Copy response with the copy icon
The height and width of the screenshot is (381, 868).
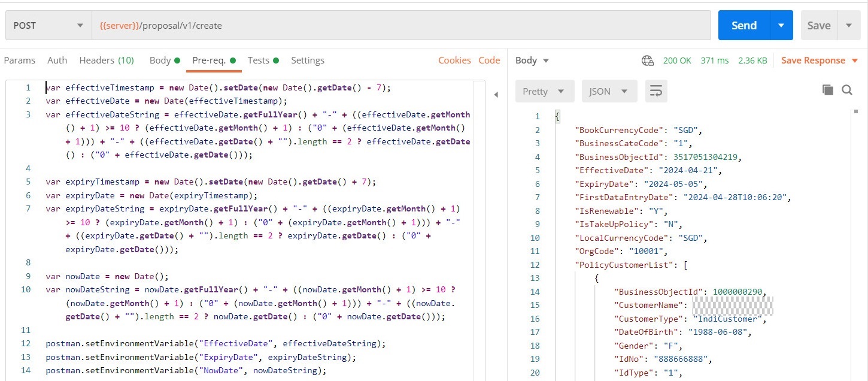click(828, 90)
